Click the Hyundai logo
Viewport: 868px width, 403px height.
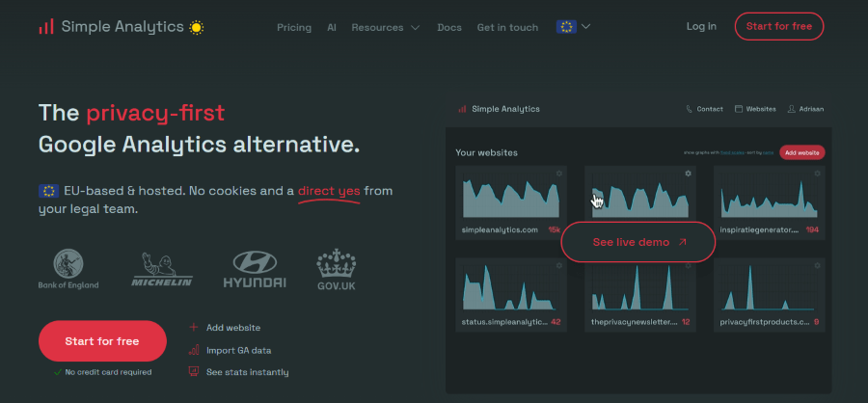click(255, 269)
